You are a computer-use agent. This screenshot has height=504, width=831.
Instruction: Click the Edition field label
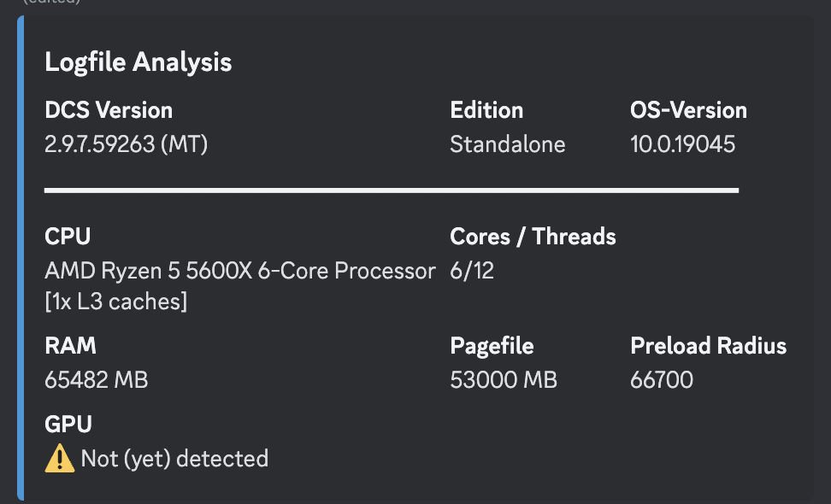tap(486, 110)
